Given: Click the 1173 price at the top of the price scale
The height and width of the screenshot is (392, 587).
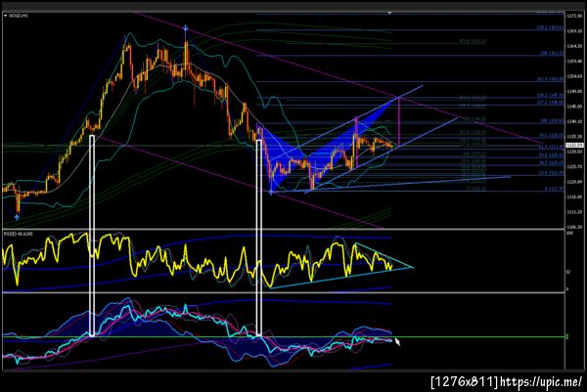Looking at the screenshot, I should [x=574, y=16].
